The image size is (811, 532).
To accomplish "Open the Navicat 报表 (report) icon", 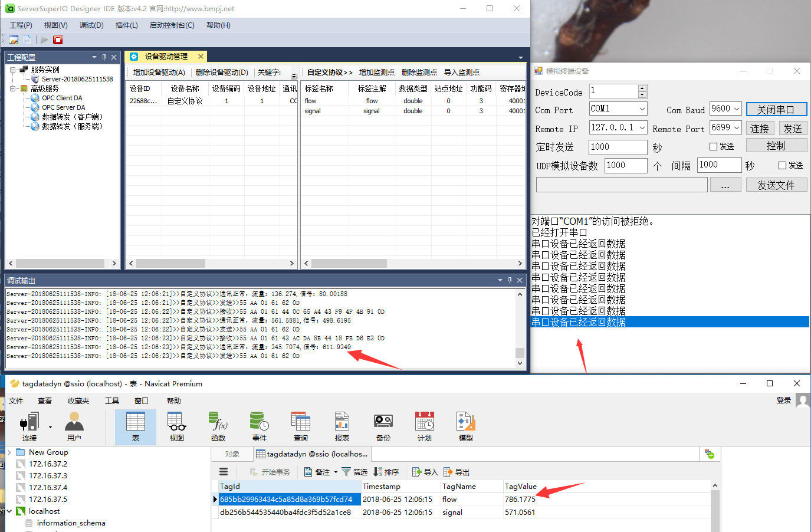I will [x=342, y=426].
